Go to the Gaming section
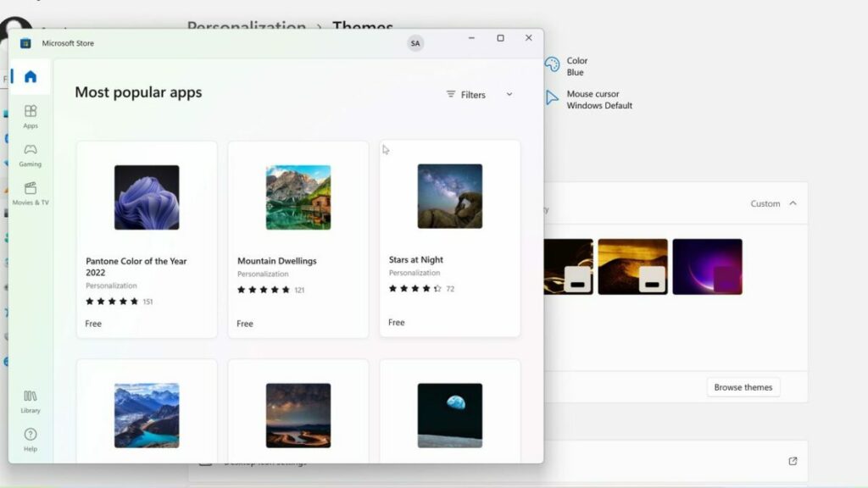 tap(31, 155)
